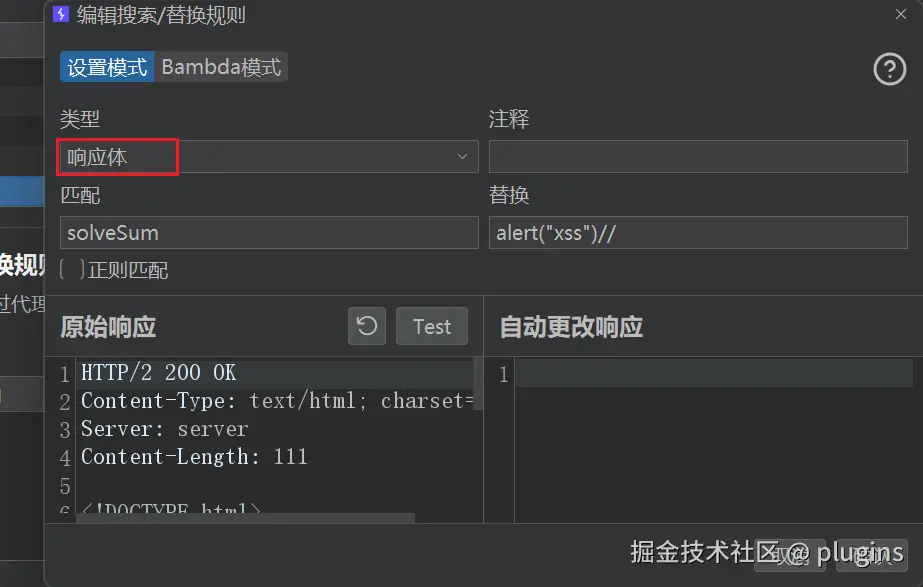Click the 匹配 field containing solveSum
Screen dimensions: 923x587
pos(269,233)
